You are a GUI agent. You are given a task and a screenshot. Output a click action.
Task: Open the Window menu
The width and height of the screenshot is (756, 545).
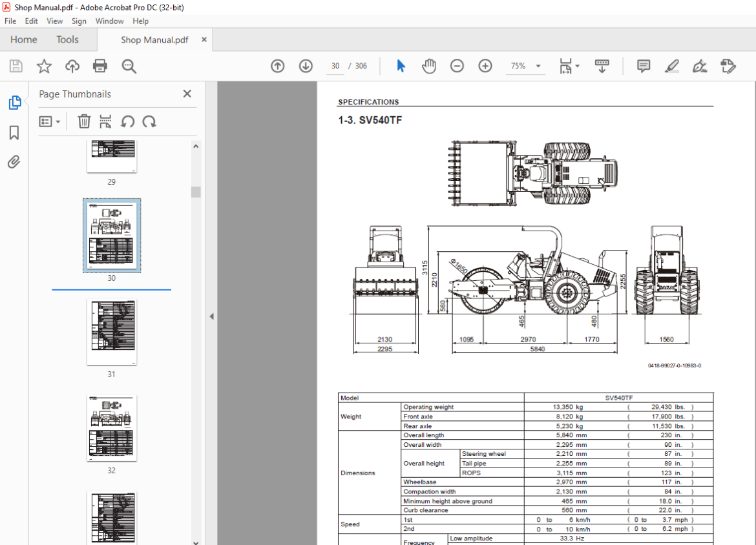(x=109, y=21)
